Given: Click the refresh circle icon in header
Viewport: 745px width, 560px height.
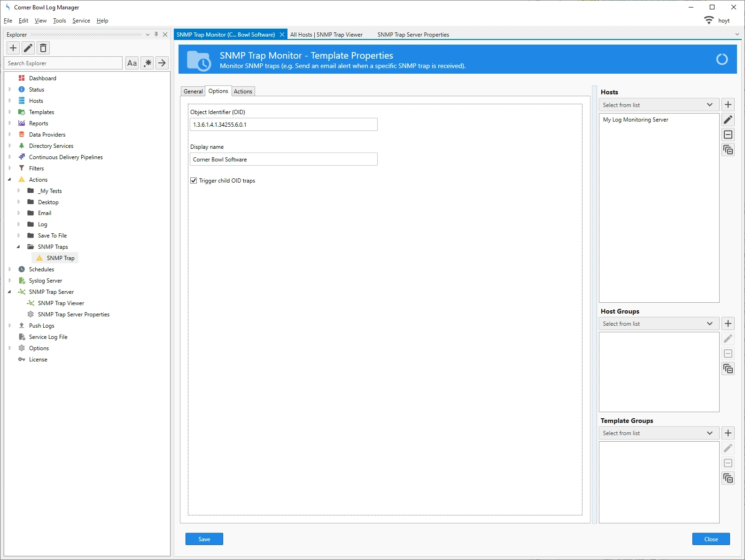Looking at the screenshot, I should tap(722, 59).
